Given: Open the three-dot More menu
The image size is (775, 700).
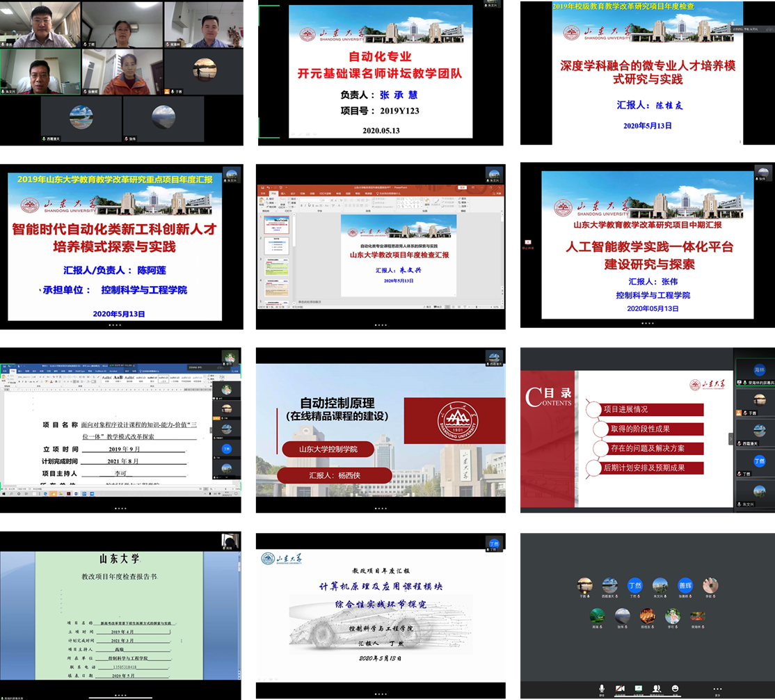Looking at the screenshot, I should tap(717, 689).
